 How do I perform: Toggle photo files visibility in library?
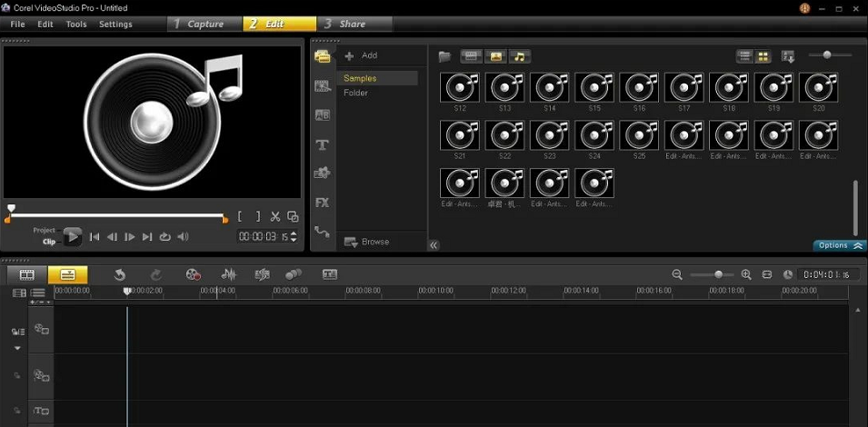495,56
